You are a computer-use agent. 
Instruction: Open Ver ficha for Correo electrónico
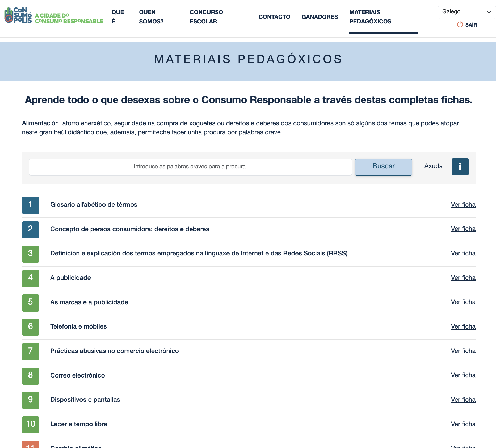(463, 375)
